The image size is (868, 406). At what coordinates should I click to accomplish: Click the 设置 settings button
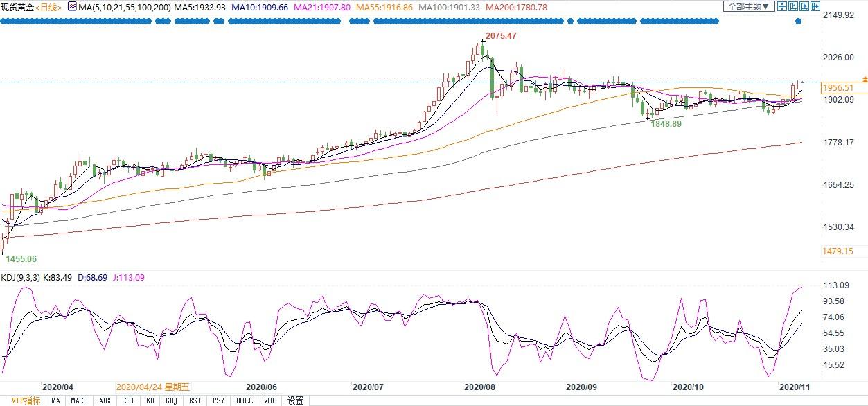(296, 400)
